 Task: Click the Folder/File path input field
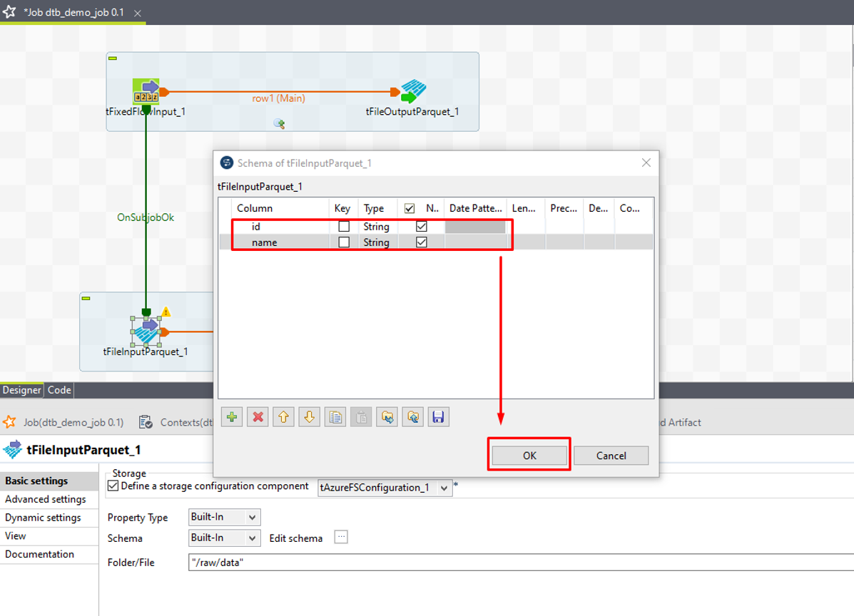(499, 563)
